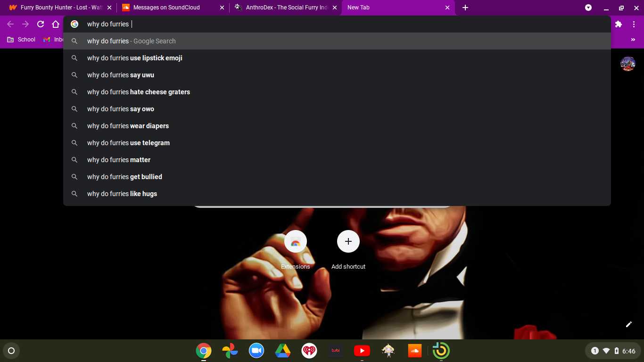Click the Wi-Fi icon in system tray
This screenshot has height=362, width=644.
[606, 351]
